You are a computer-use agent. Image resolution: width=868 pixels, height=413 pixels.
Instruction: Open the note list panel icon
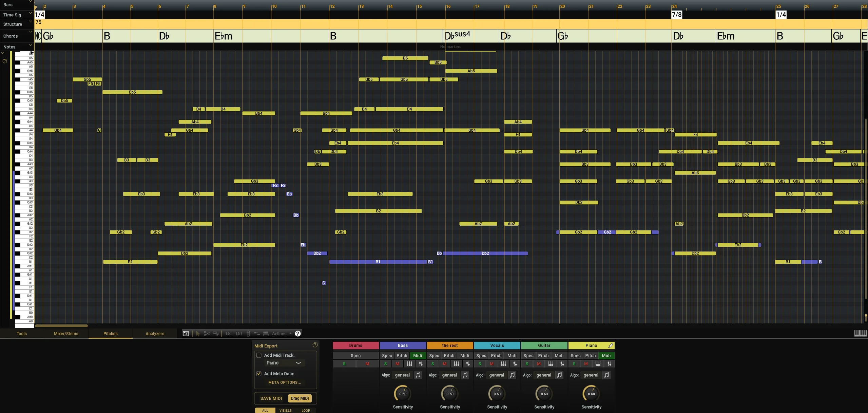(186, 334)
